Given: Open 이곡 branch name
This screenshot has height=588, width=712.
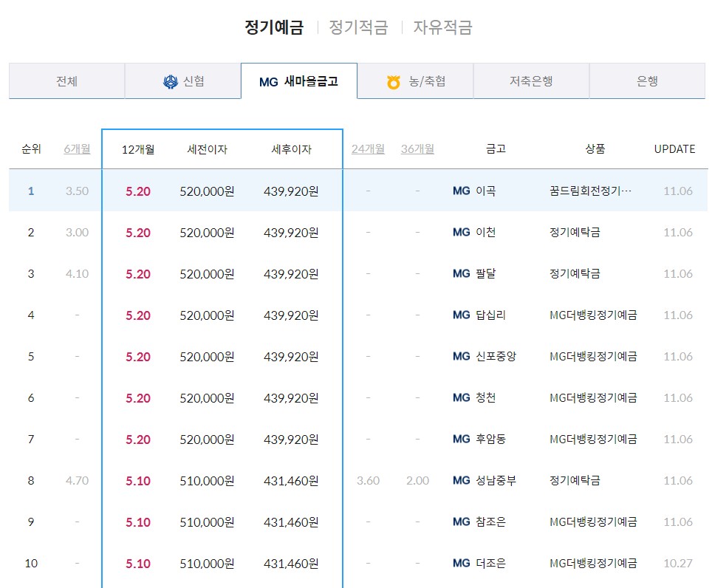Looking at the screenshot, I should pyautogui.click(x=485, y=191).
